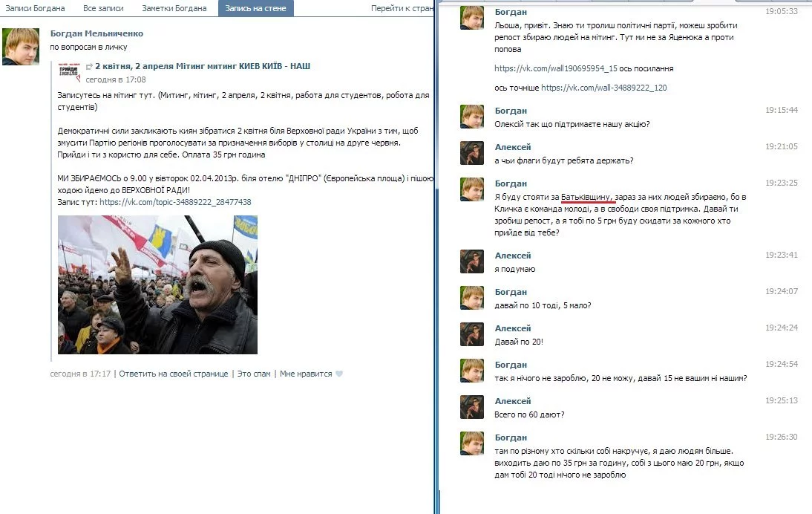This screenshot has width=812, height=514.
Task: Click timestamp 19:25:13 in chat
Action: [782, 400]
